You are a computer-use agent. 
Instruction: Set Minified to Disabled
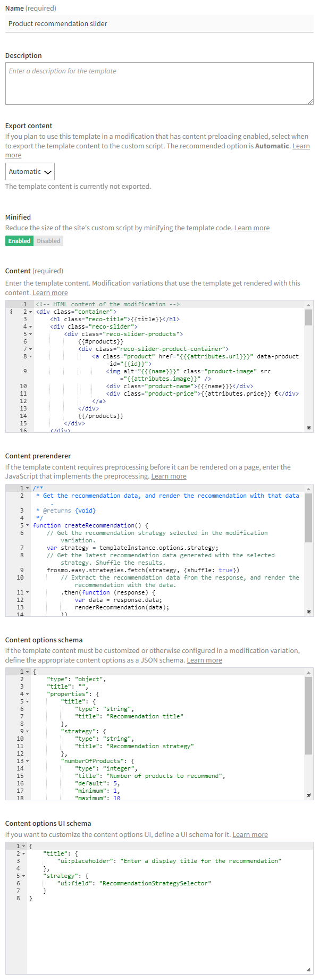point(48,241)
